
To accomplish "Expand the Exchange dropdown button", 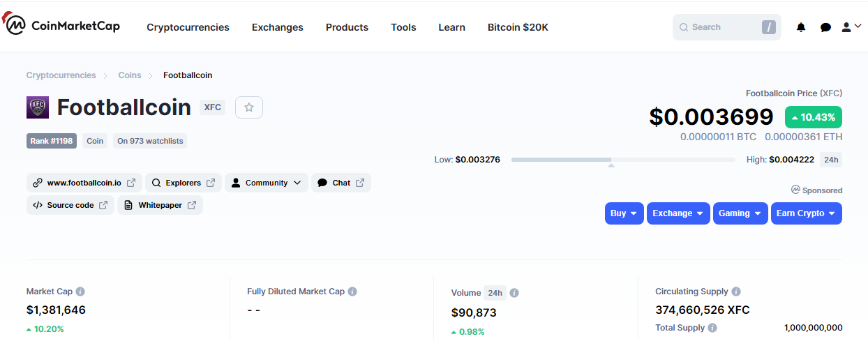I will click(x=678, y=213).
